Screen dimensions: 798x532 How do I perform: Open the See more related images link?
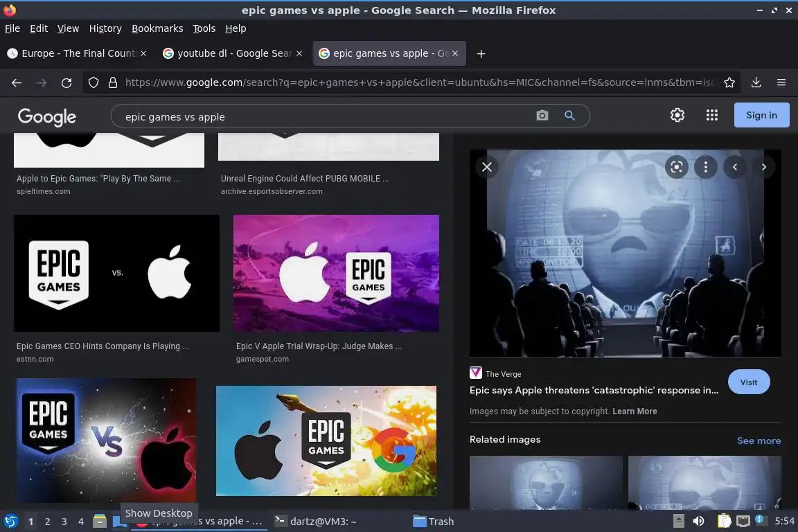(759, 441)
